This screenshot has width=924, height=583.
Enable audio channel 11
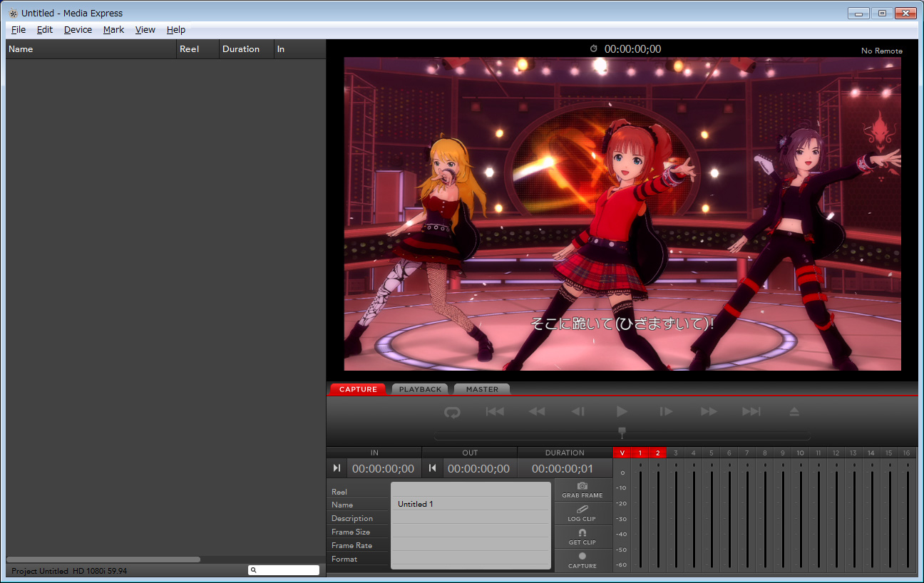(818, 453)
